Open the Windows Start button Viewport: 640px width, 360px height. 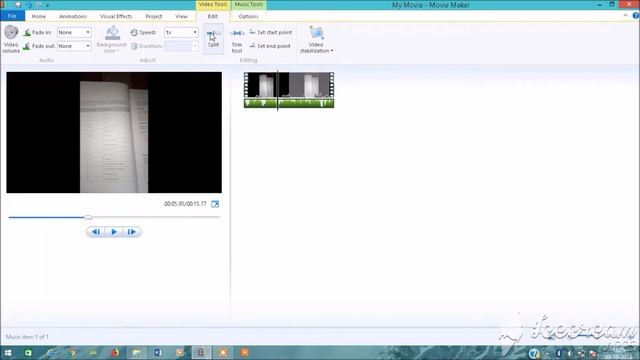tap(8, 352)
